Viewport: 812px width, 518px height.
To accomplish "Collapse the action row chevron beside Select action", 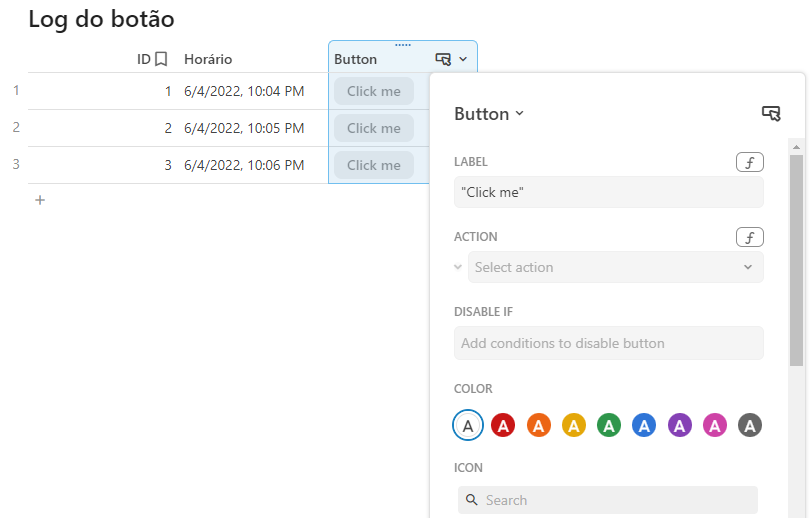I will coord(458,267).
